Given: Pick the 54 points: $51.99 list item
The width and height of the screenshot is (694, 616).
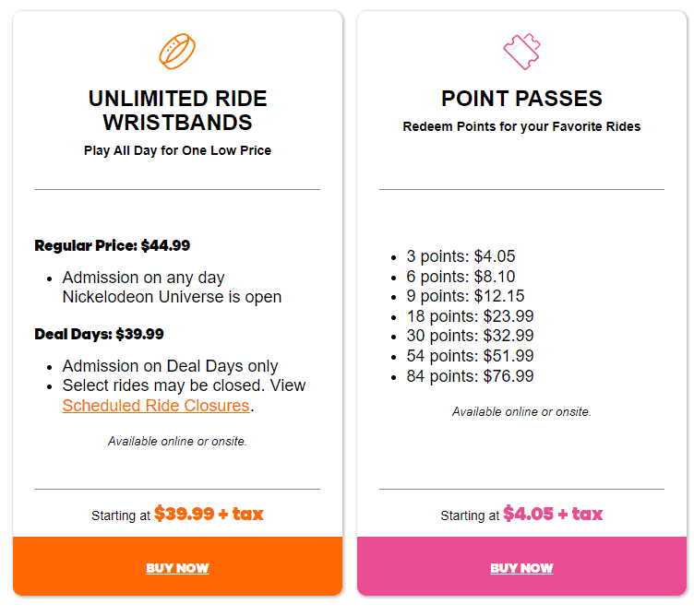Looking at the screenshot, I should pyautogui.click(x=470, y=356).
